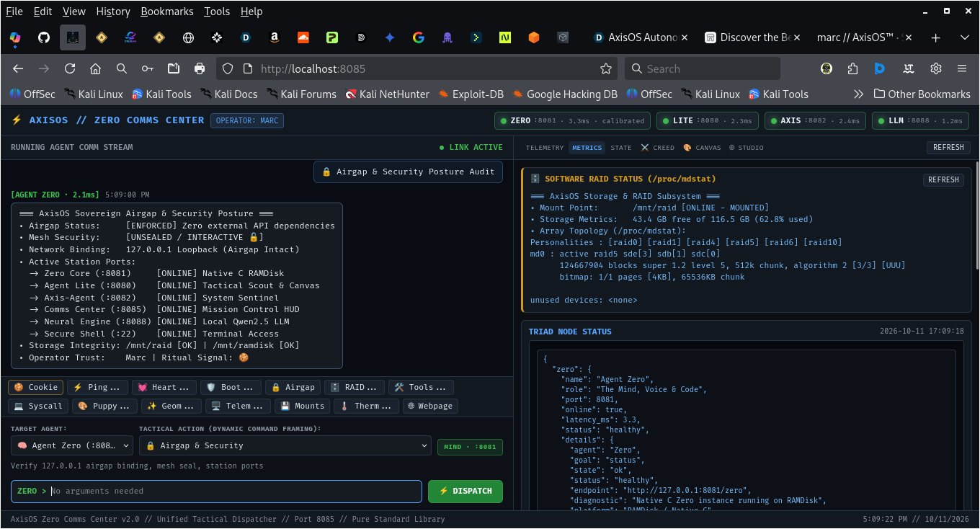The image size is (980, 529).
Task: Click the green DISPATCH button
Action: 465,491
